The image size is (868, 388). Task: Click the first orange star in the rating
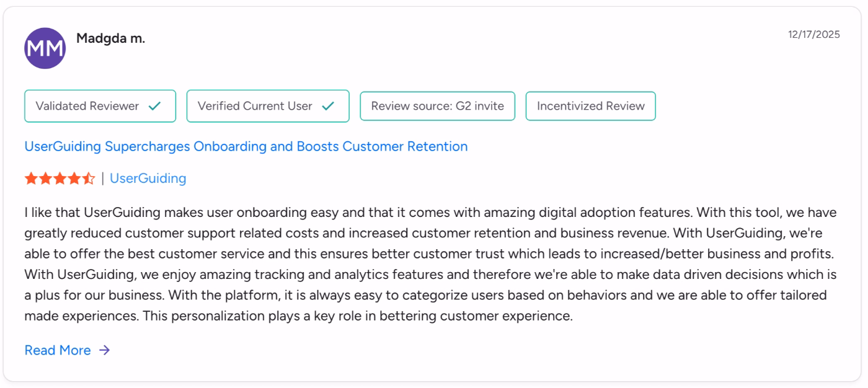(31, 178)
